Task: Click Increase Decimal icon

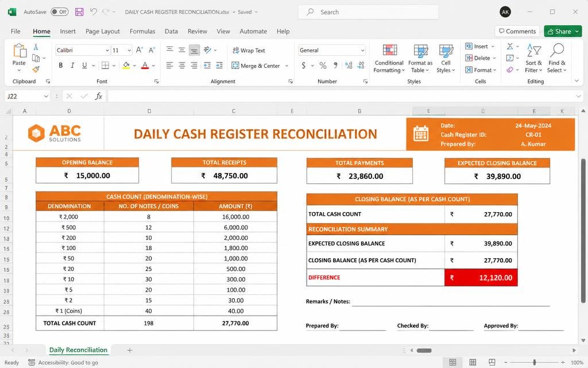Action: pos(349,66)
